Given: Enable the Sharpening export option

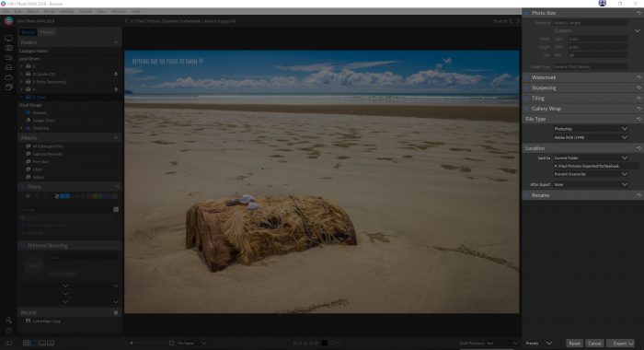Looking at the screenshot, I should point(527,88).
